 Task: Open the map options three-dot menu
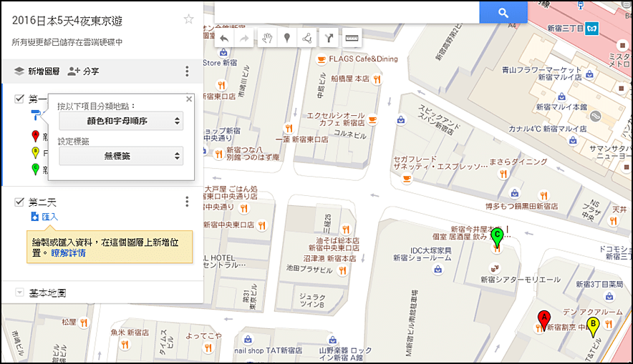pyautogui.click(x=187, y=72)
